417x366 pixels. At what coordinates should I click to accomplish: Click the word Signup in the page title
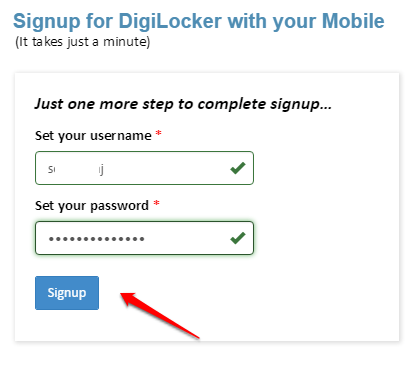[47, 22]
